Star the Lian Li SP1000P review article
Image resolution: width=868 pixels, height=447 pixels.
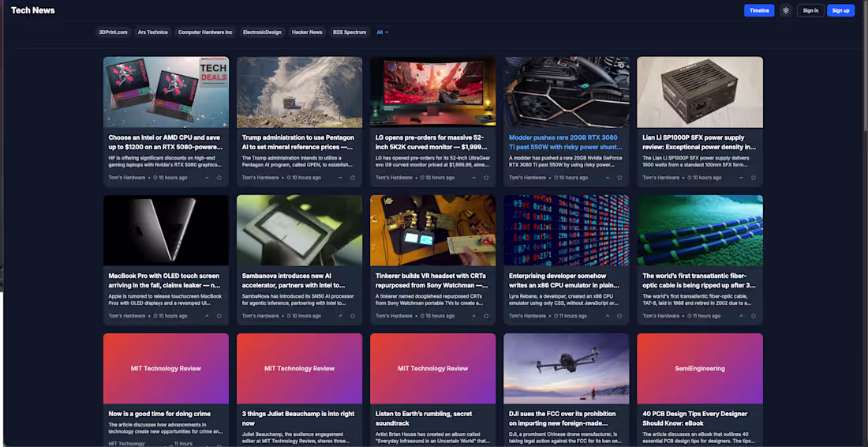754,178
